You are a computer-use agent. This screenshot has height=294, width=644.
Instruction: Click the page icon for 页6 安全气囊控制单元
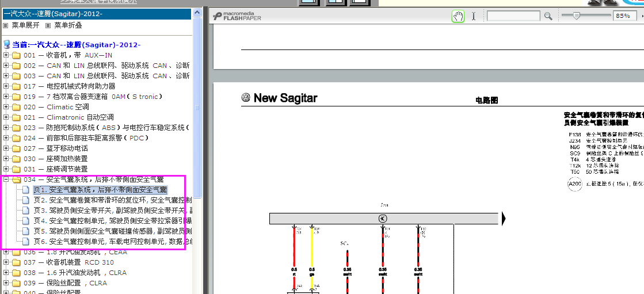tap(26, 242)
